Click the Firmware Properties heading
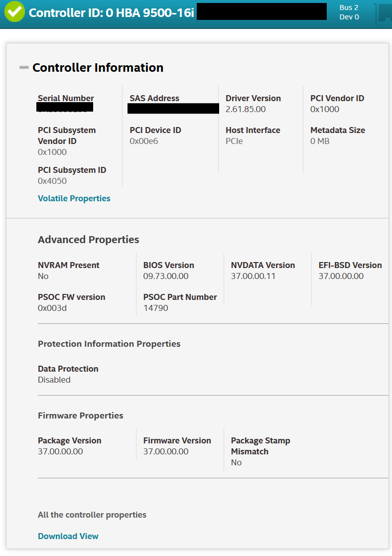The image size is (392, 556). click(80, 416)
